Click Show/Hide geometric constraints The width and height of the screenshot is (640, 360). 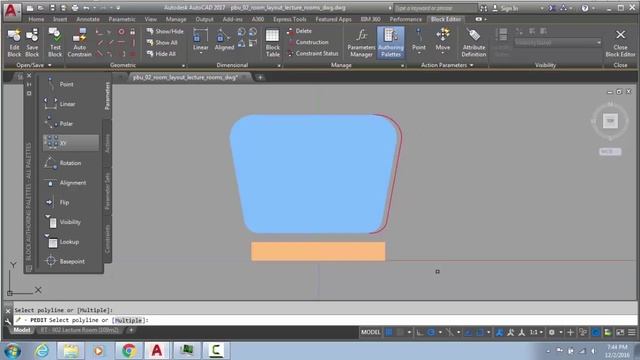tap(165, 31)
